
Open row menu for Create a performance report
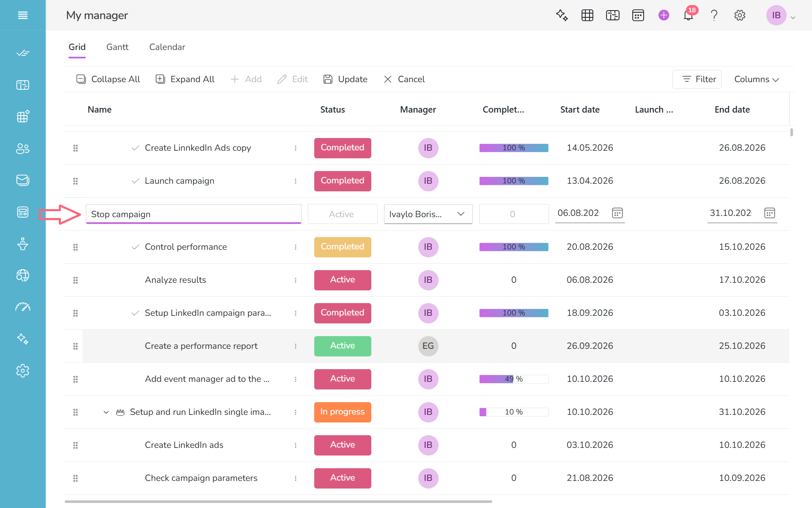296,346
